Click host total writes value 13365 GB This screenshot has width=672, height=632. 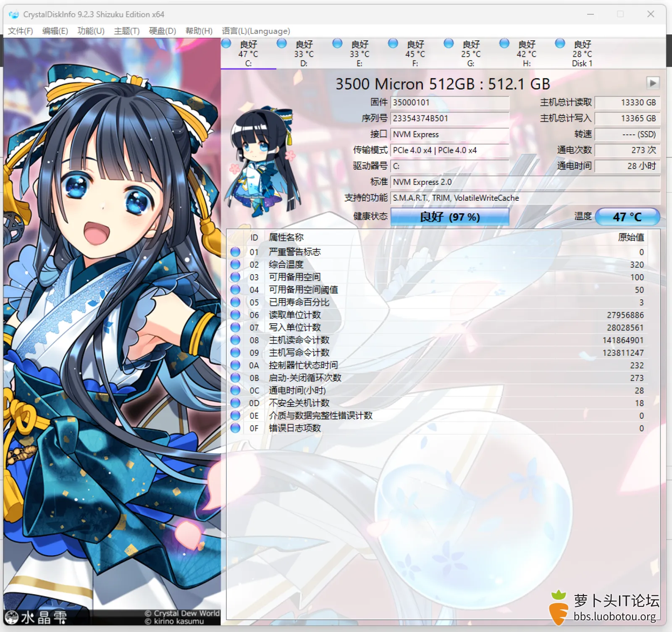(627, 118)
